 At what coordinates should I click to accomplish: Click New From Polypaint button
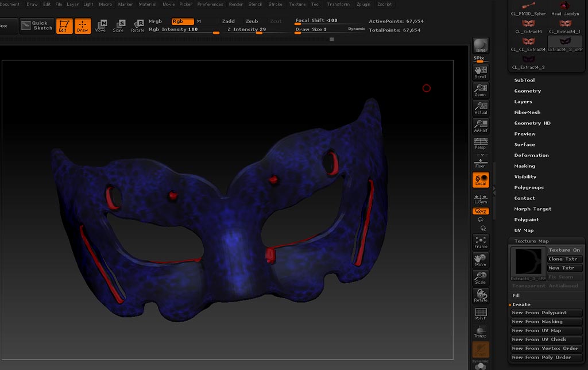coord(547,313)
